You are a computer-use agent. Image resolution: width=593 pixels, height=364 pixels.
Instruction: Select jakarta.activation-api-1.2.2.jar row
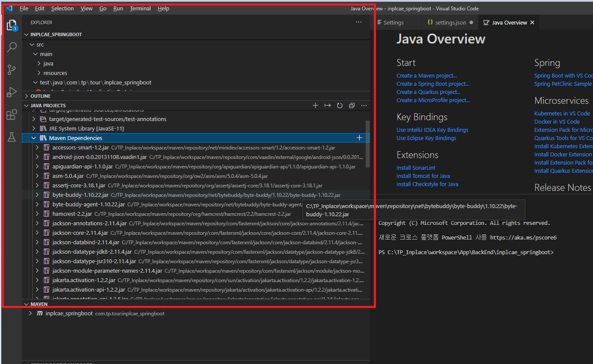[x=196, y=289]
